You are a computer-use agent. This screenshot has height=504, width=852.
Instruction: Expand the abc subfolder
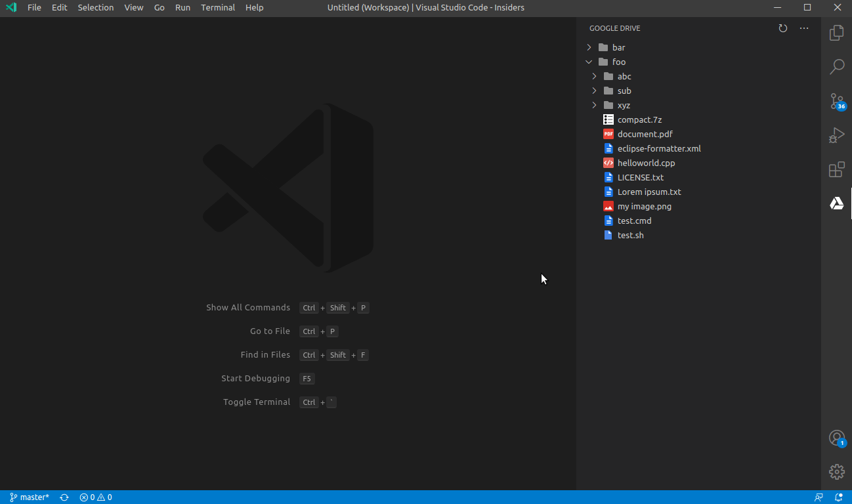pyautogui.click(x=594, y=76)
